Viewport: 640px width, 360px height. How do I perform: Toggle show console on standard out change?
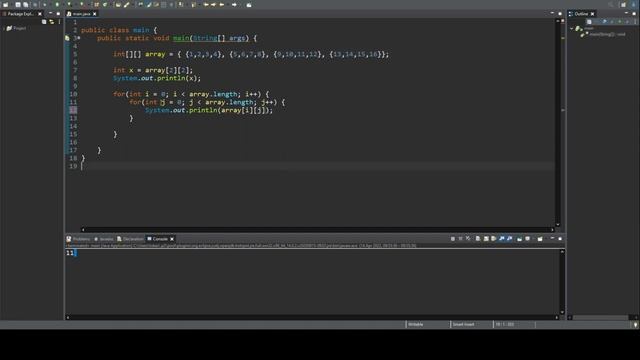click(x=501, y=239)
